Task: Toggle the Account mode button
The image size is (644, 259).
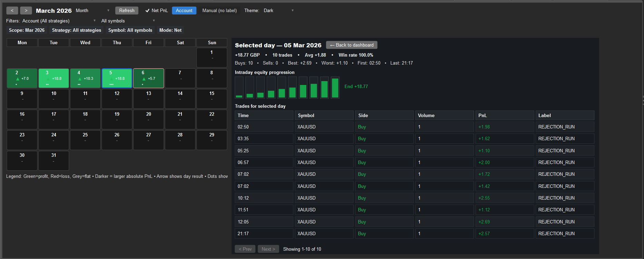Action: pos(184,11)
